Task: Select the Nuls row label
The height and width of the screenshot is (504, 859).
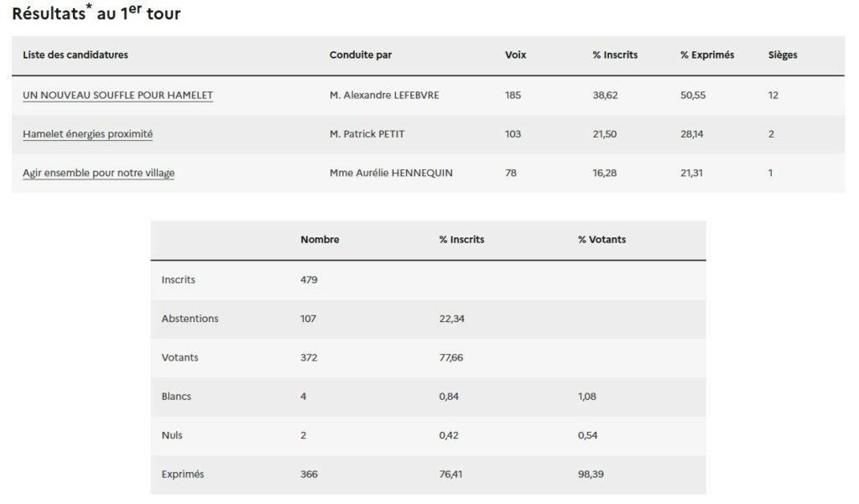Action: [x=172, y=436]
